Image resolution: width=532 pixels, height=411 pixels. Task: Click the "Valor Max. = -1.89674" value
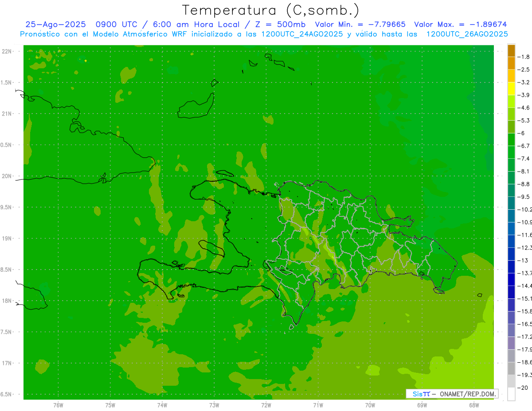click(x=460, y=24)
